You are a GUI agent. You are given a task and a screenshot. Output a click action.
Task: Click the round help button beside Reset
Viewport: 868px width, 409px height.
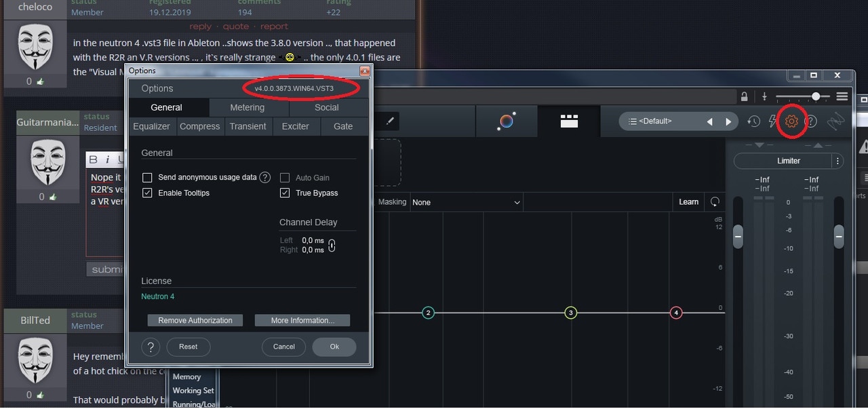[x=151, y=347]
